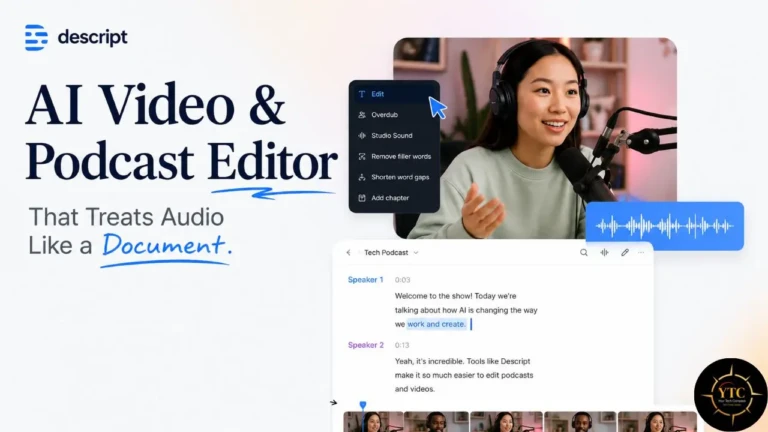Click the handwritten 'Document.' word
This screenshot has width=768, height=432.
[167, 245]
